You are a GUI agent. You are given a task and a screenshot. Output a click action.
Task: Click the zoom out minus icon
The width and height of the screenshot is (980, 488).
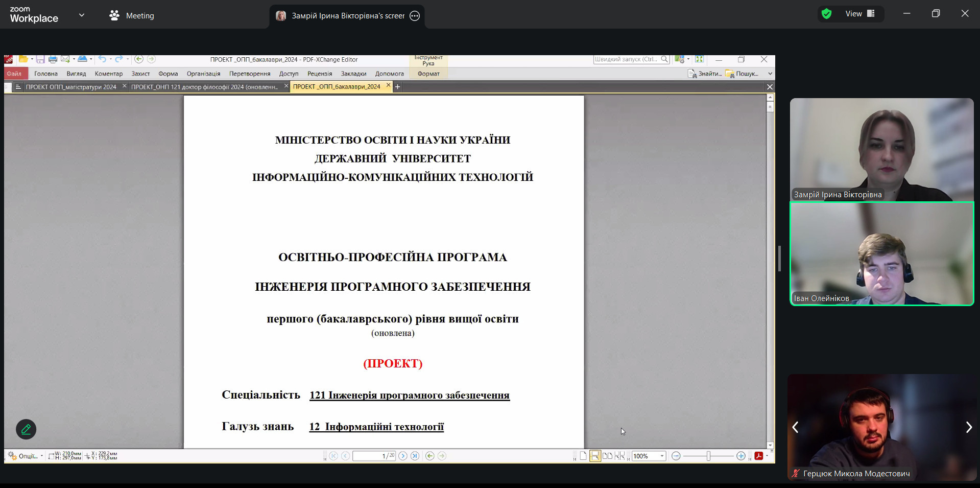click(x=676, y=456)
